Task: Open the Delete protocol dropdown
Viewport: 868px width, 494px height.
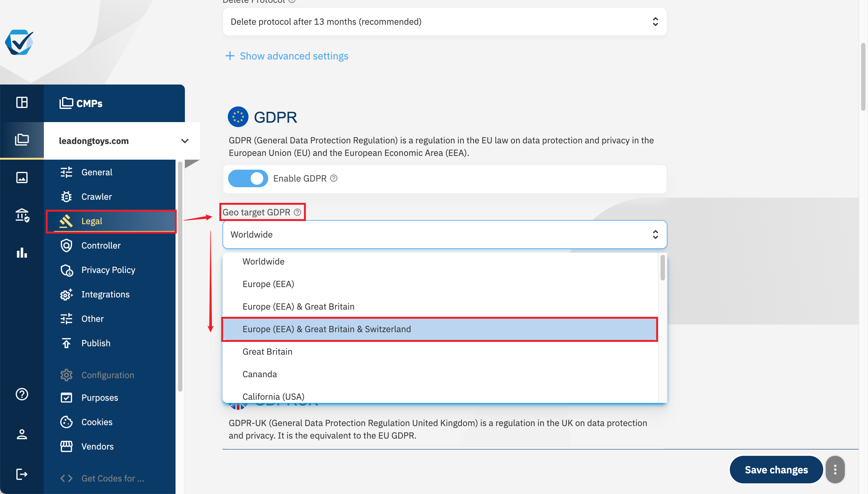Action: click(445, 22)
